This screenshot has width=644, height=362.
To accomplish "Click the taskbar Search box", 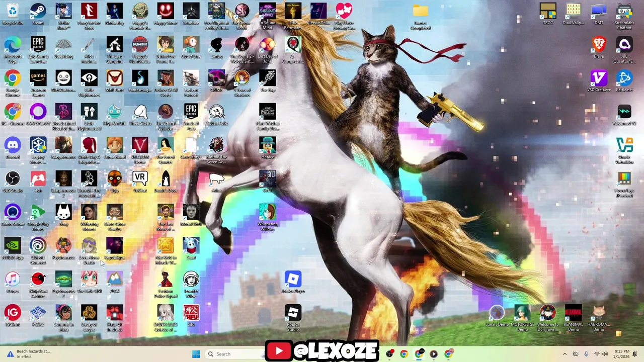I will (x=234, y=354).
